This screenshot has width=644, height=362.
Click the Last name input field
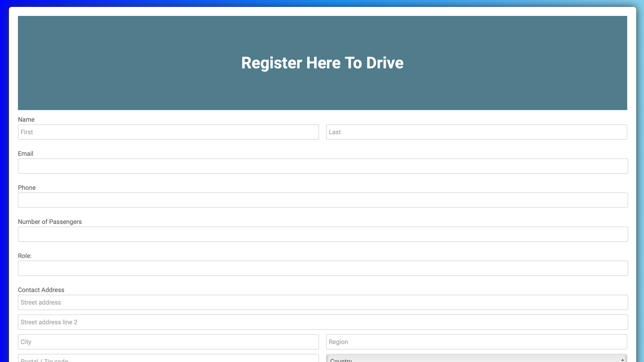[476, 132]
